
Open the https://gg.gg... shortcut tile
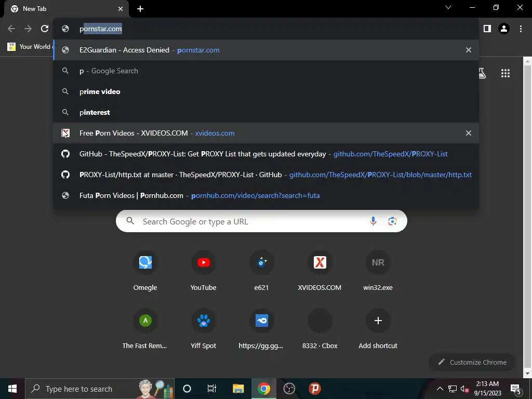[261, 329]
